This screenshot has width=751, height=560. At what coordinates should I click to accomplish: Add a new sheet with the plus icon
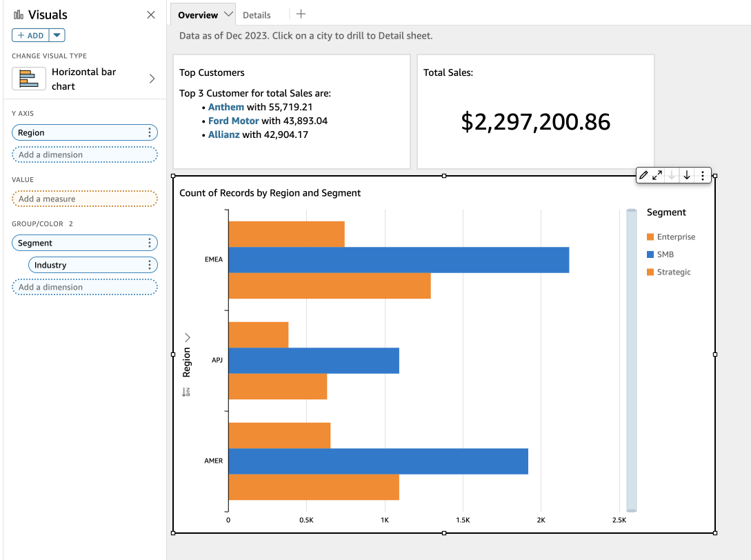pos(301,14)
